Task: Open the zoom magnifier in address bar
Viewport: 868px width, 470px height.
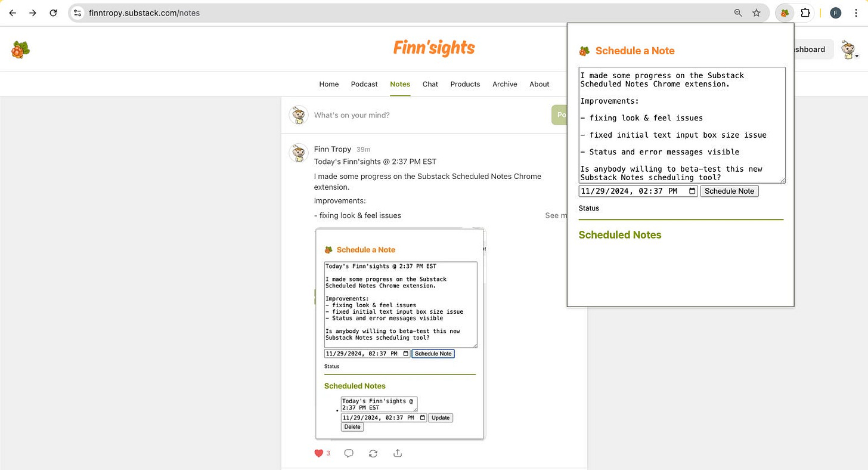Action: 738,13
